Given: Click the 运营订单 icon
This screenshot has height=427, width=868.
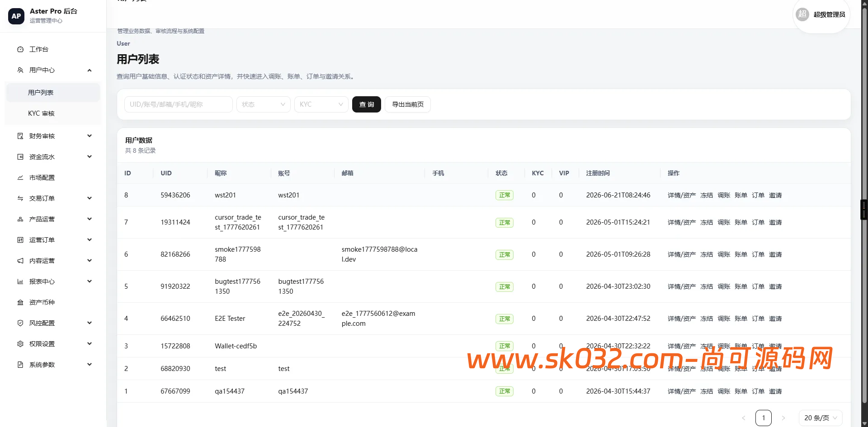Looking at the screenshot, I should tap(20, 240).
